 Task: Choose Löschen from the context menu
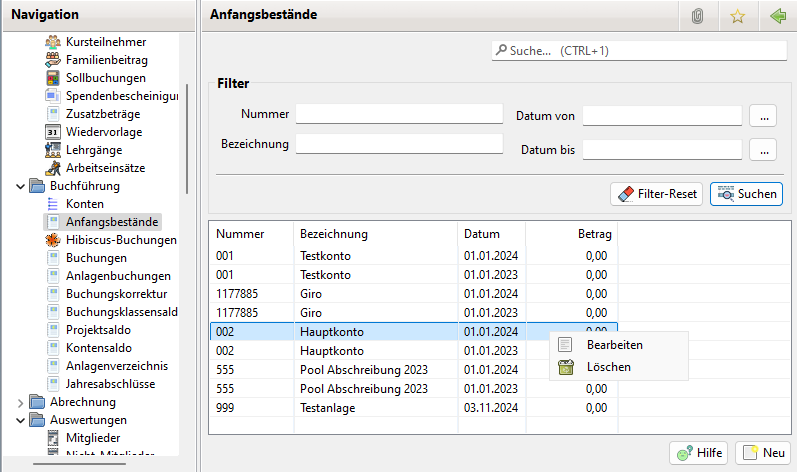point(608,367)
